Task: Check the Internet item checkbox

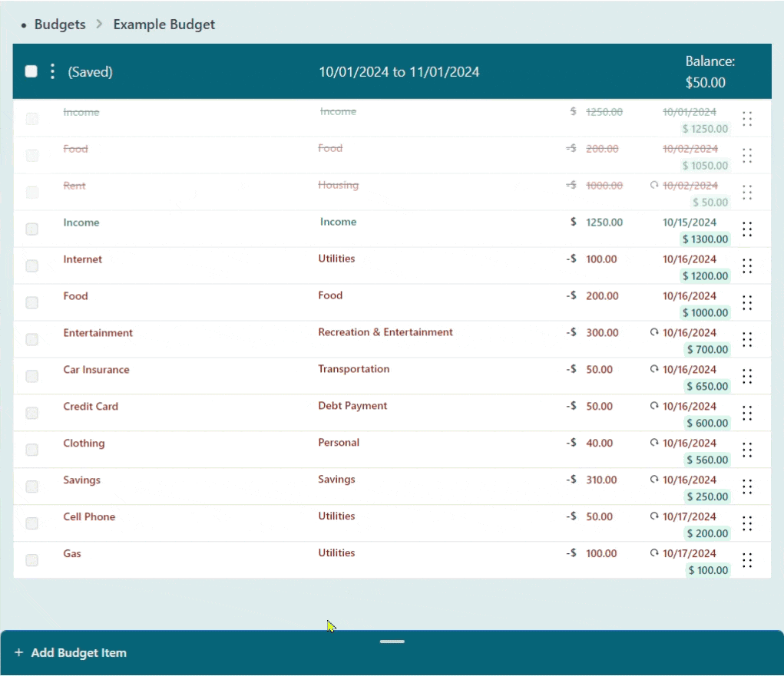Action: pos(31,266)
